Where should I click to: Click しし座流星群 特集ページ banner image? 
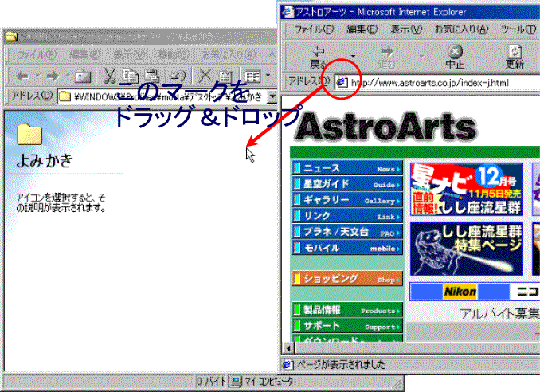[x=467, y=249]
